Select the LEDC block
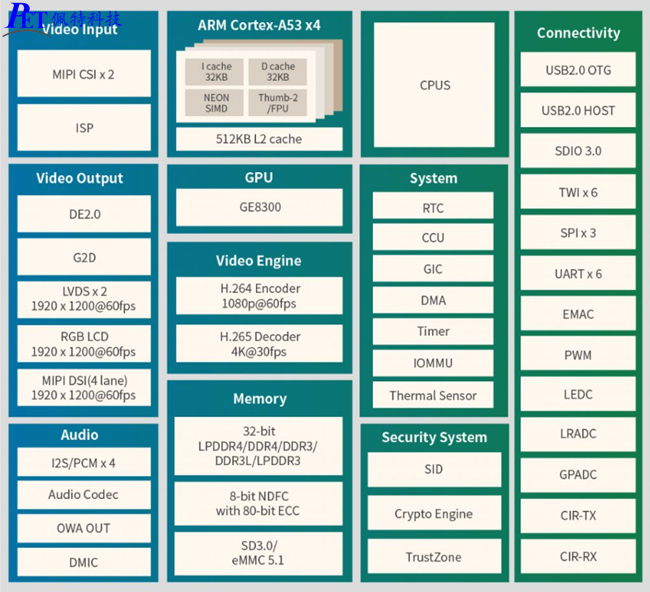 [x=578, y=394]
